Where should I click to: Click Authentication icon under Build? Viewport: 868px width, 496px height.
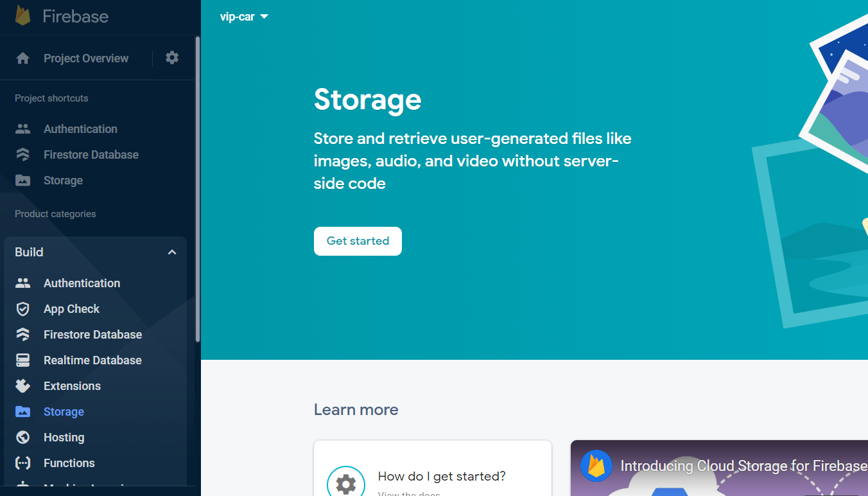[23, 283]
